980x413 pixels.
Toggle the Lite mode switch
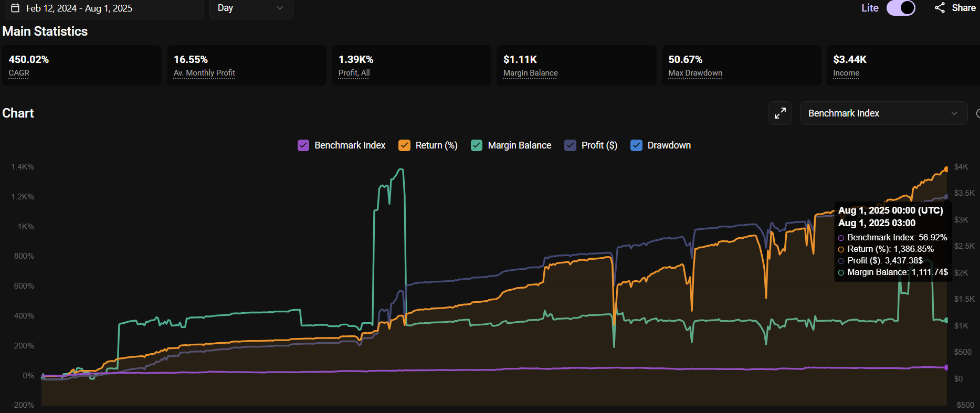[x=901, y=8]
